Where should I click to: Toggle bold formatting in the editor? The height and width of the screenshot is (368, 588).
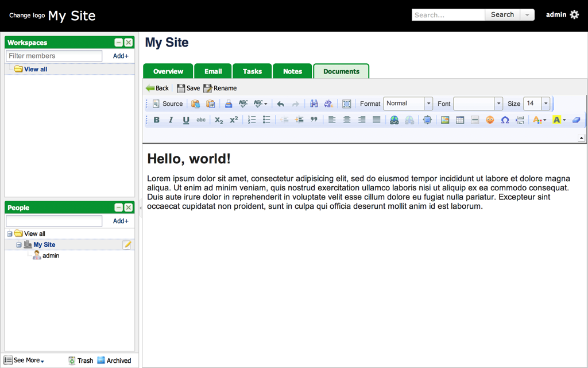pyautogui.click(x=156, y=120)
